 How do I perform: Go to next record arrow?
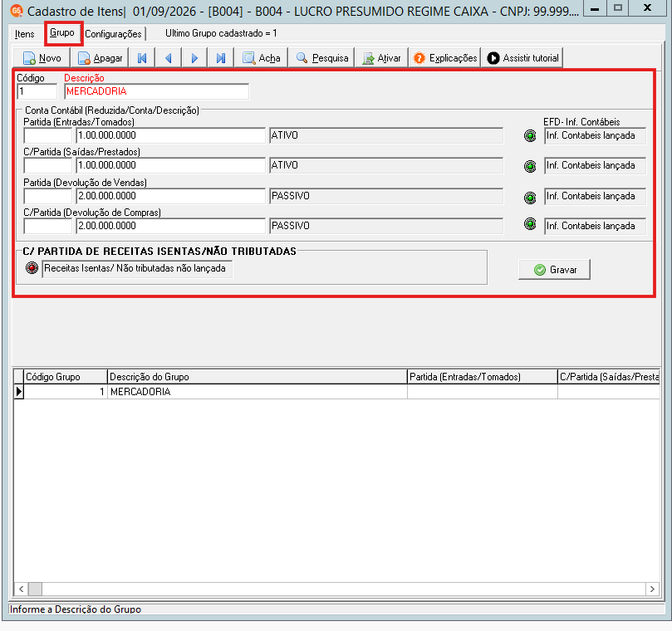194,58
